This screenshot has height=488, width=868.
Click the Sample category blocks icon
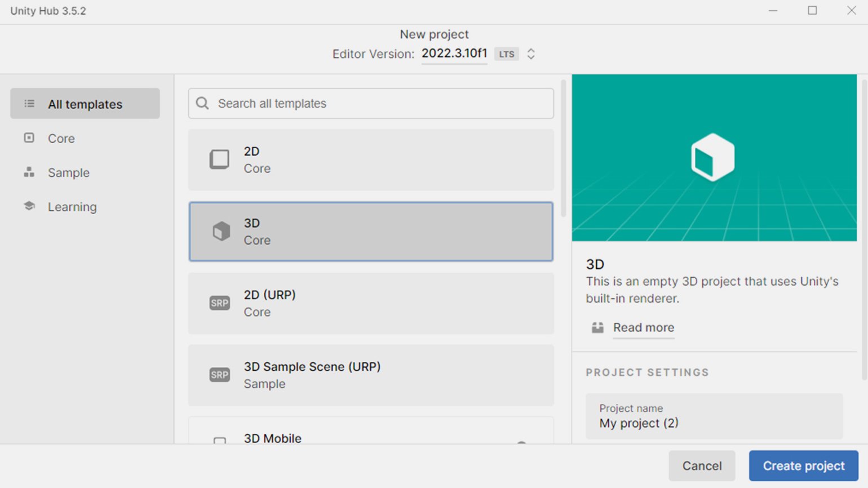pos(29,172)
